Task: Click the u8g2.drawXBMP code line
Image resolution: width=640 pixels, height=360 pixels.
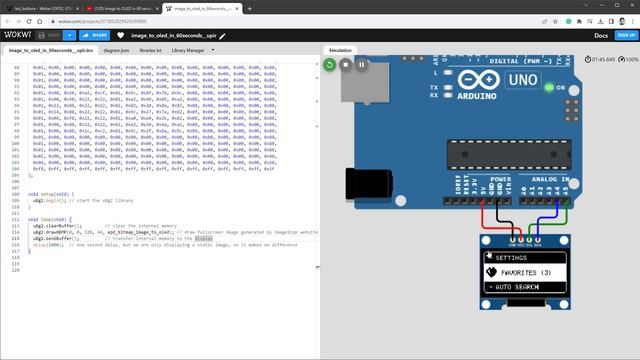Action: tap(176, 232)
